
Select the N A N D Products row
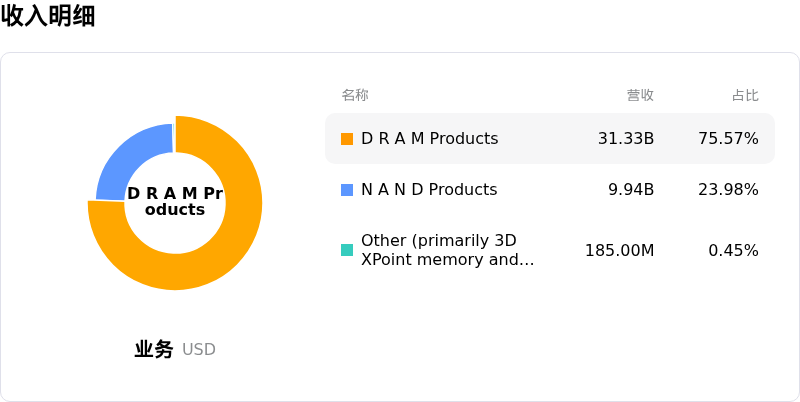[550, 190]
